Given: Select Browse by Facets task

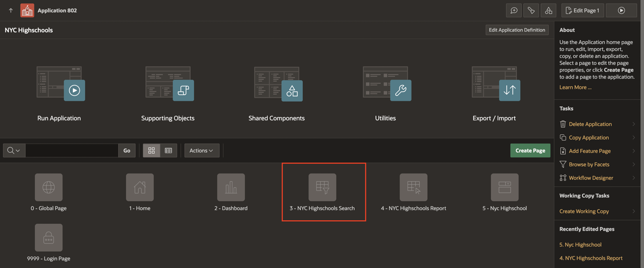Looking at the screenshot, I should (589, 164).
